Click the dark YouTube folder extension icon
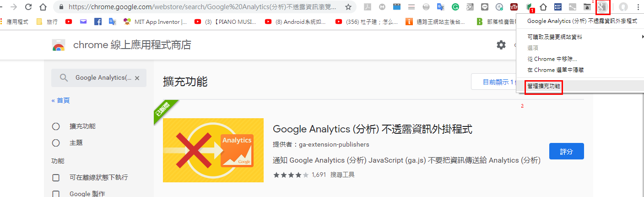This screenshot has width=644, height=197. point(587,7)
